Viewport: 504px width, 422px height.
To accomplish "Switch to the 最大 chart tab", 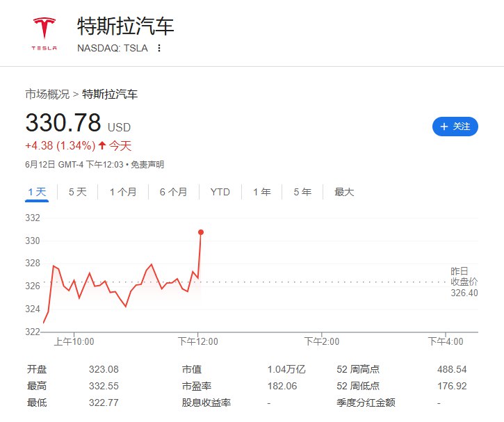I will (x=344, y=192).
